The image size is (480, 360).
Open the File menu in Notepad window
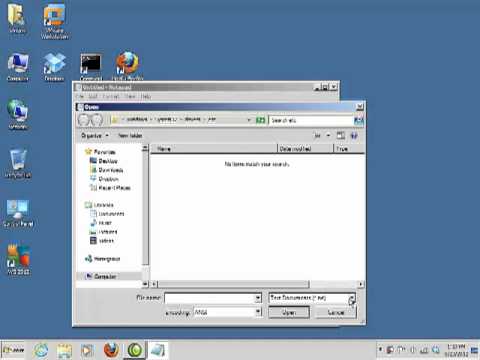pyautogui.click(x=80, y=96)
